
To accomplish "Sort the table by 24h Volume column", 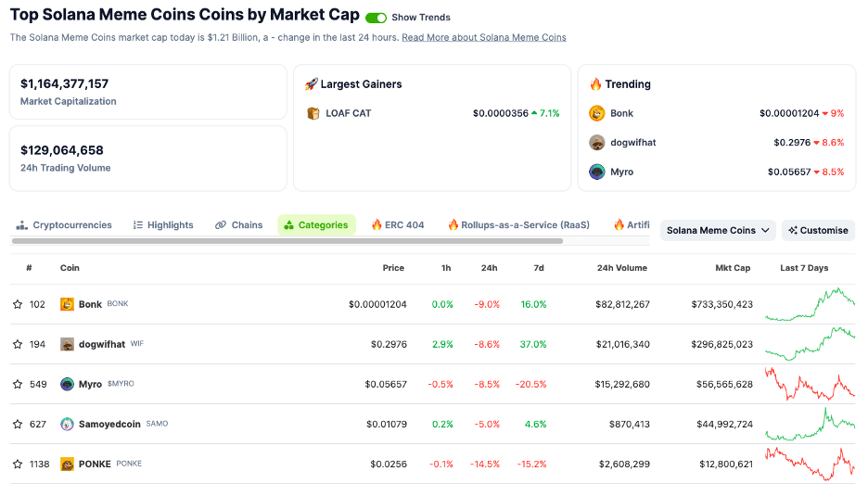I will pyautogui.click(x=621, y=268).
